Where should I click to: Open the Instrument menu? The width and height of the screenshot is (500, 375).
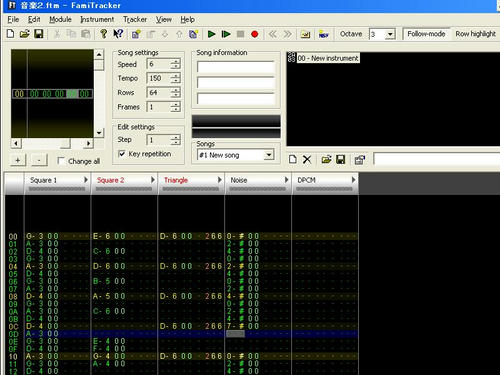[x=97, y=19]
